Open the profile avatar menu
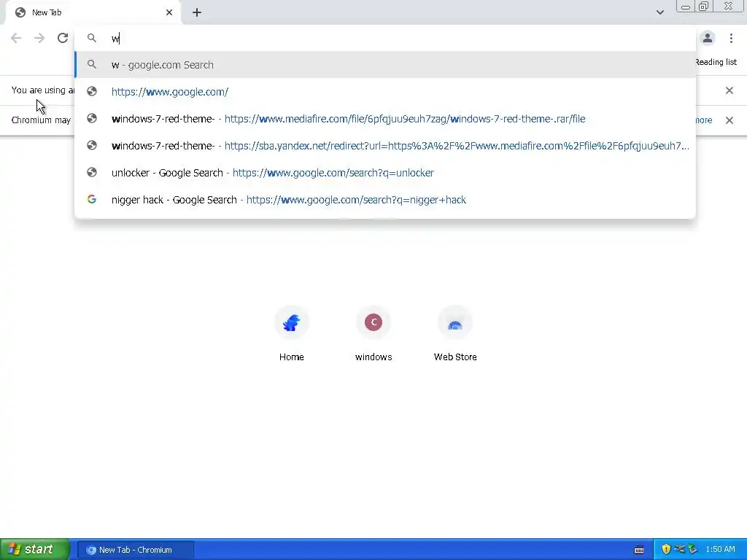Screen dimensions: 747x560 (708, 38)
